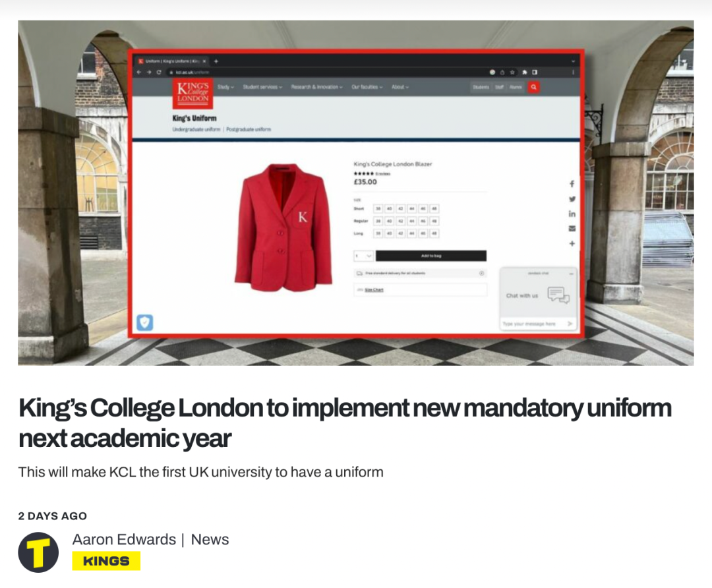Click the plus icon under share icons
712x588 pixels.
click(x=572, y=244)
